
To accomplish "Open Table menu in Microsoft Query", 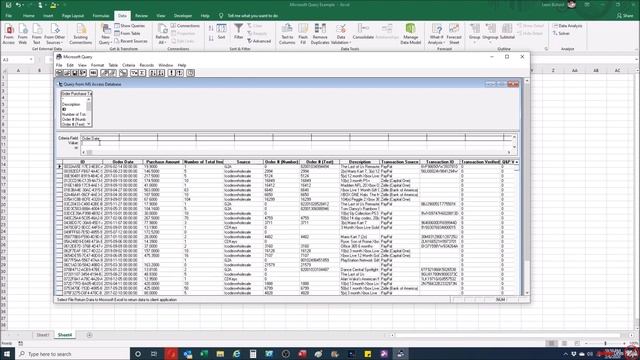I will click(x=113, y=65).
